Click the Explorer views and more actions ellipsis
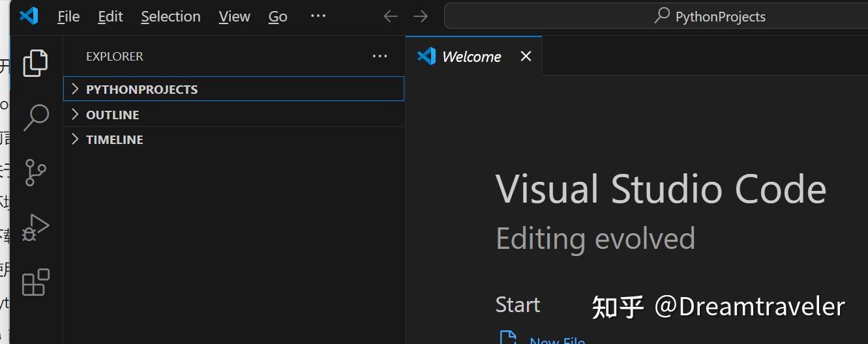The height and width of the screenshot is (344, 868). 380,57
